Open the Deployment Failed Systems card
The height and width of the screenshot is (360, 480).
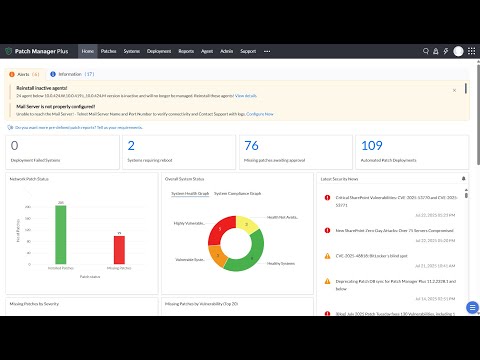click(x=62, y=152)
